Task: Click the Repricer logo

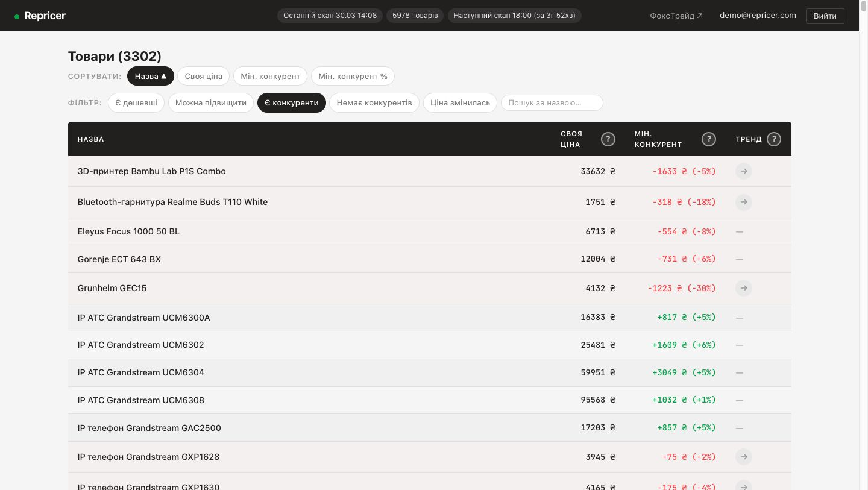Action: (40, 16)
